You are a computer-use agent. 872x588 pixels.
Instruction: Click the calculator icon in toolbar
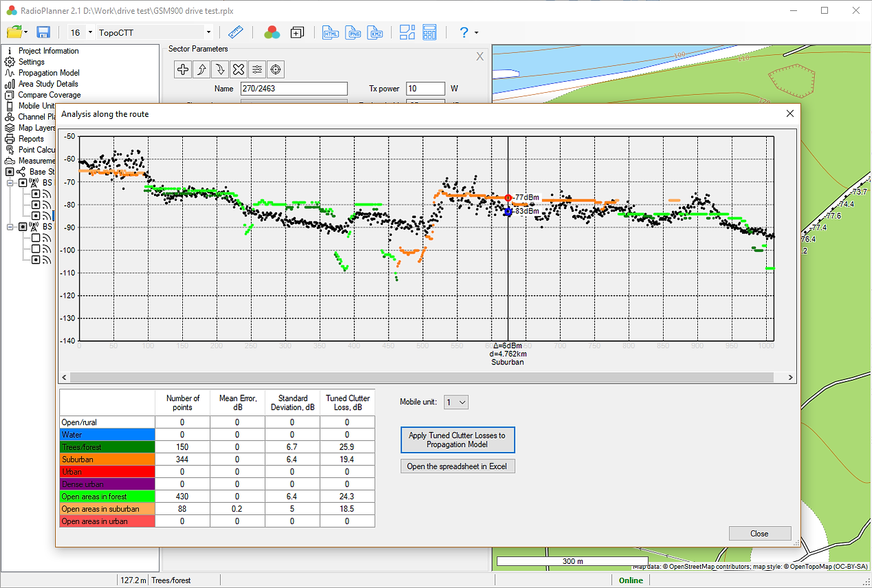430,32
